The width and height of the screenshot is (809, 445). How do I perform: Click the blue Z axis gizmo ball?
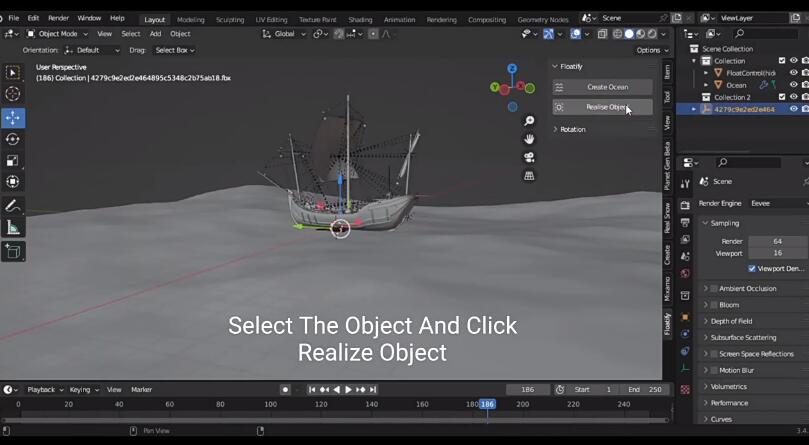click(x=512, y=69)
